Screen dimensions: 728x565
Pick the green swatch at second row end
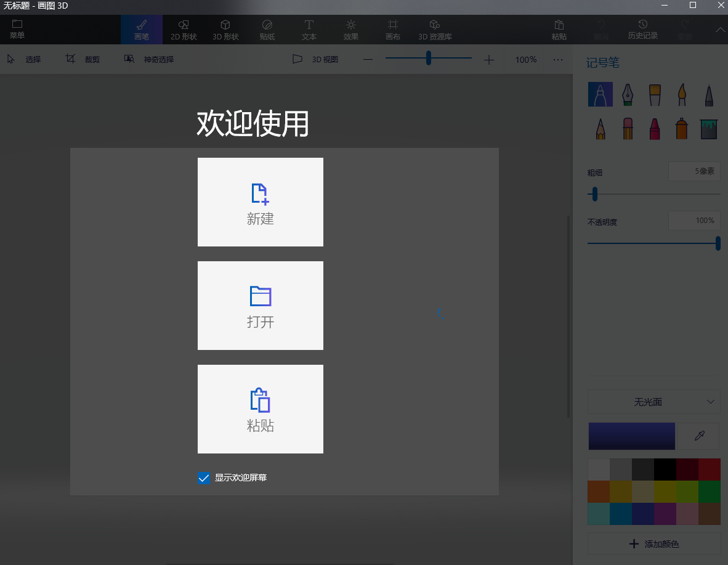point(710,492)
